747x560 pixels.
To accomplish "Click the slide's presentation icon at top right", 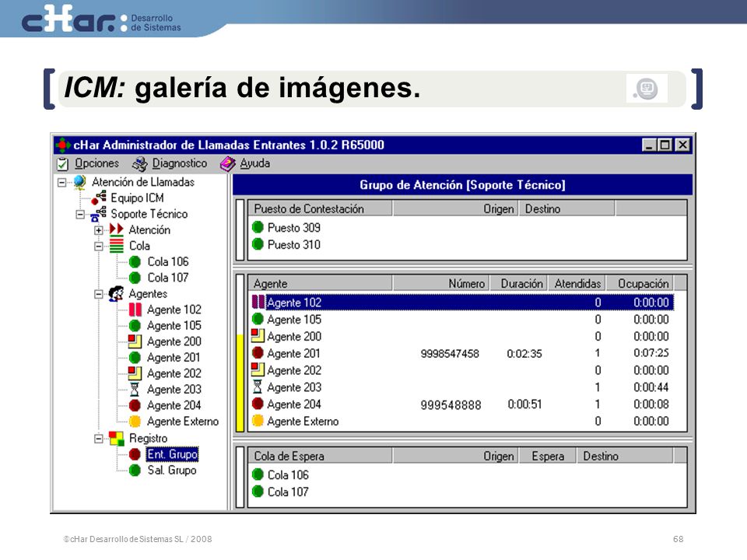I will point(647,89).
